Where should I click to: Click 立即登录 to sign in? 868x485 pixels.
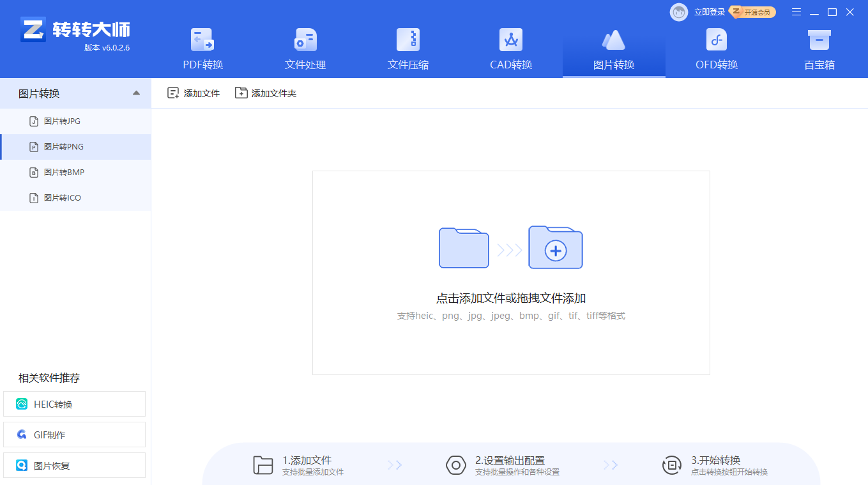[710, 12]
